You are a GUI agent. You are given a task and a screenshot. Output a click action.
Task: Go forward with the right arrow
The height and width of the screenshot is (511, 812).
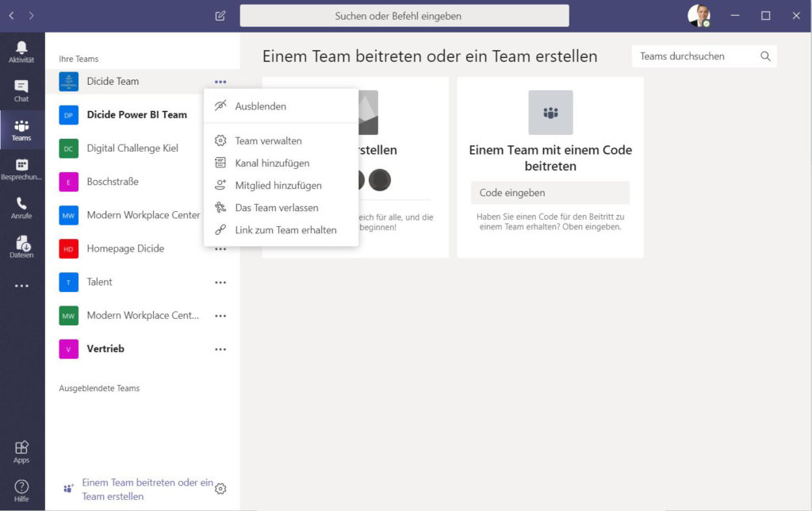coord(32,16)
